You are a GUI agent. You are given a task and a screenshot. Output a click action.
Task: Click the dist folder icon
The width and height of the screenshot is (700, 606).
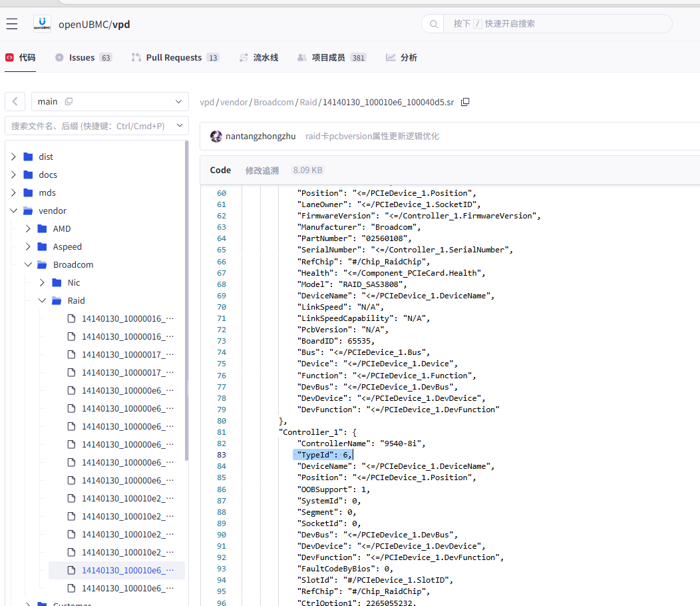pyautogui.click(x=28, y=157)
